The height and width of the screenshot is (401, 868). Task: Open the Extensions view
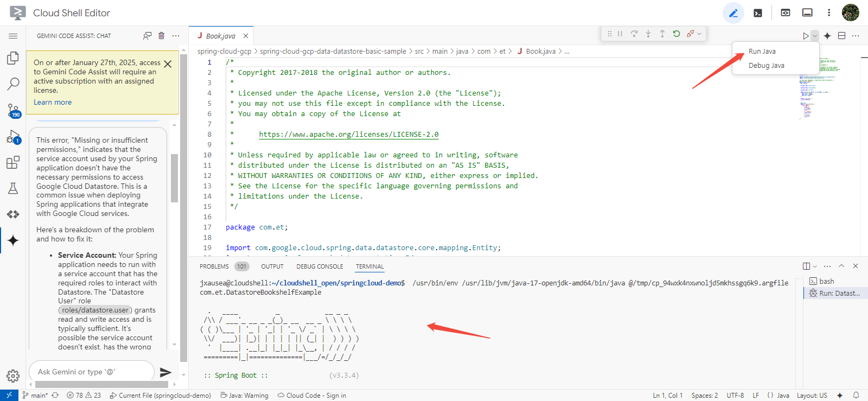[x=13, y=162]
